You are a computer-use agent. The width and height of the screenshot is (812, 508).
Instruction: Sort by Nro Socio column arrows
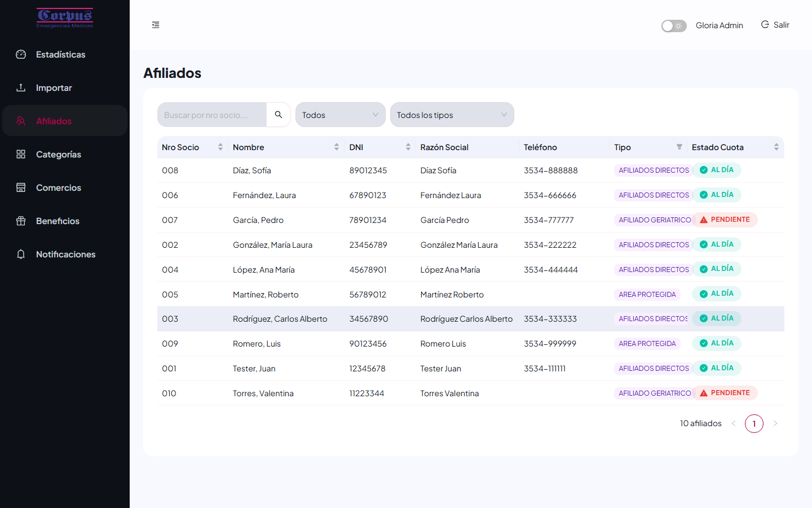coord(220,147)
